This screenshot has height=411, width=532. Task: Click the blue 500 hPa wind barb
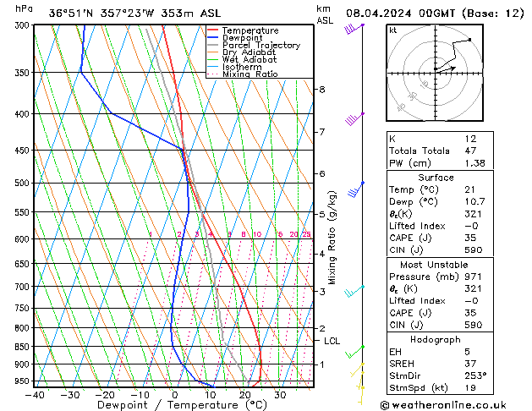point(355,189)
